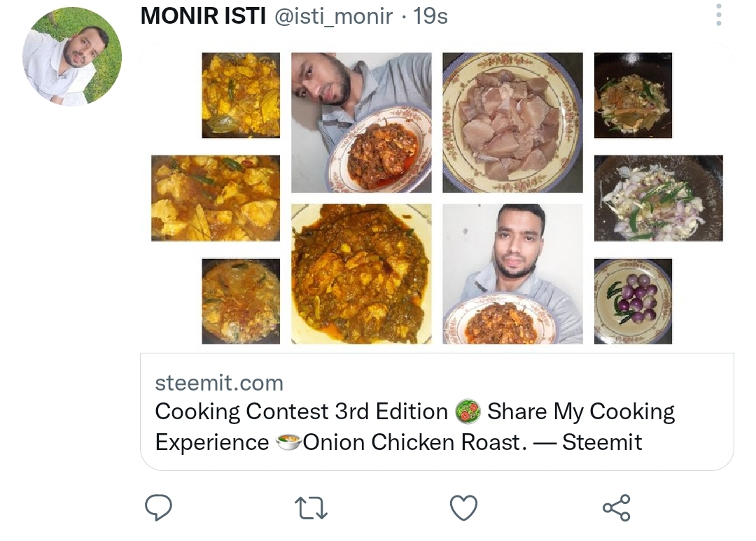
Task: Open the MONIR ISTI profile avatar
Action: click(x=72, y=57)
